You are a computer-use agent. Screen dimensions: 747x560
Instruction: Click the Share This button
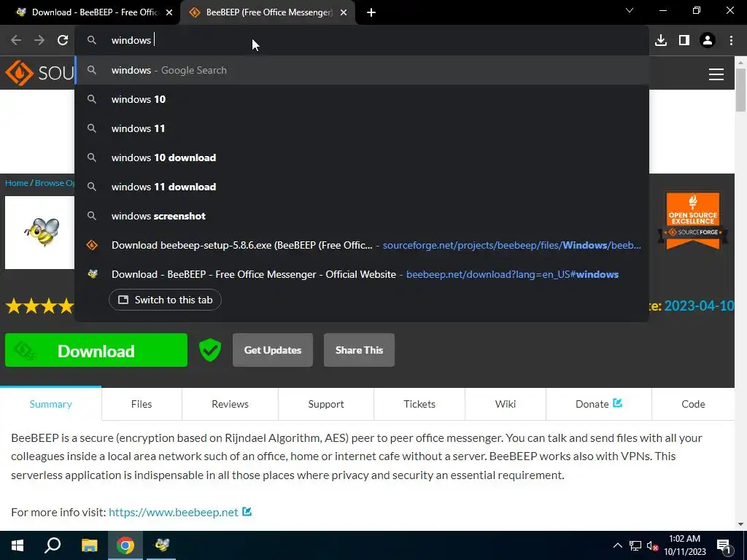click(359, 350)
